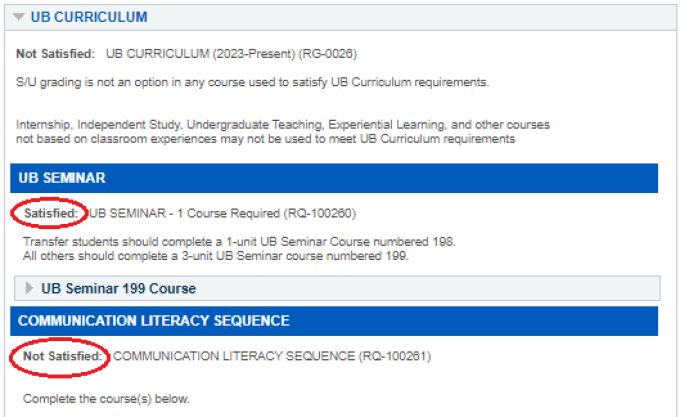680x417 pixels.
Task: Click the UB CURRICULUM panel title
Action: [x=89, y=17]
